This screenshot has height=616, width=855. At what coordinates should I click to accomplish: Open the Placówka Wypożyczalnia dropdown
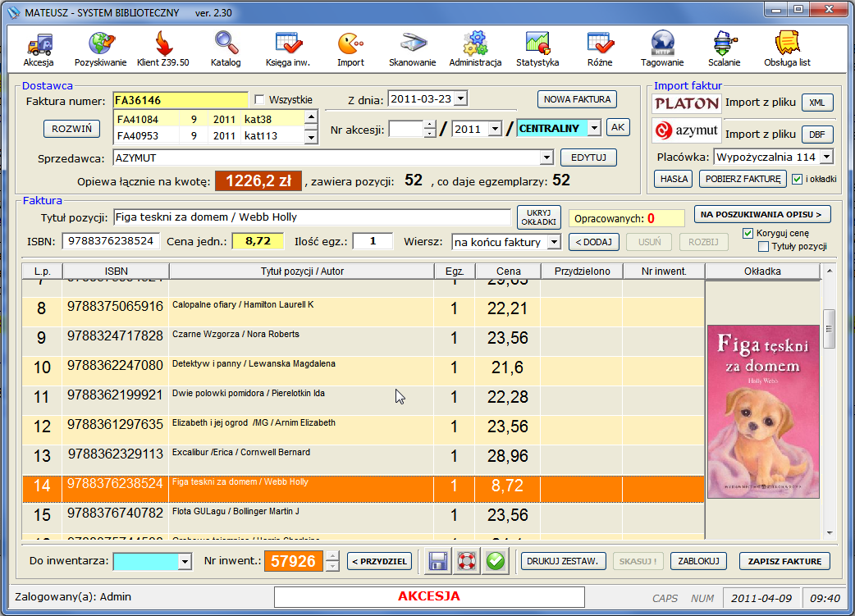coord(825,157)
